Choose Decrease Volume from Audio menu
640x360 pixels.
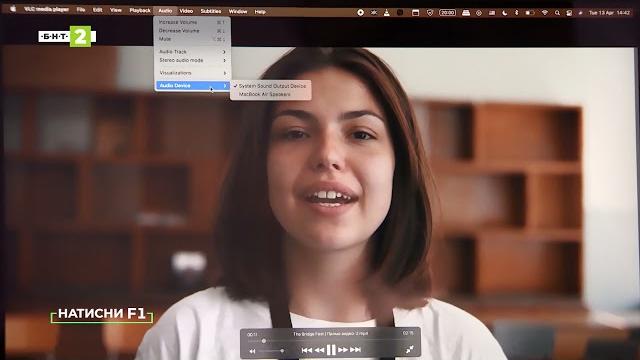coord(192,31)
